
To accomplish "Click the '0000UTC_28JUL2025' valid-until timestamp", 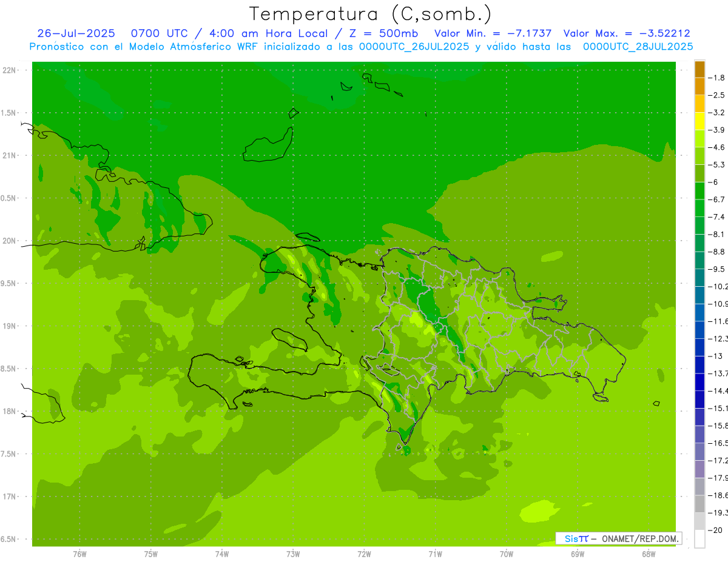I will (638, 47).
